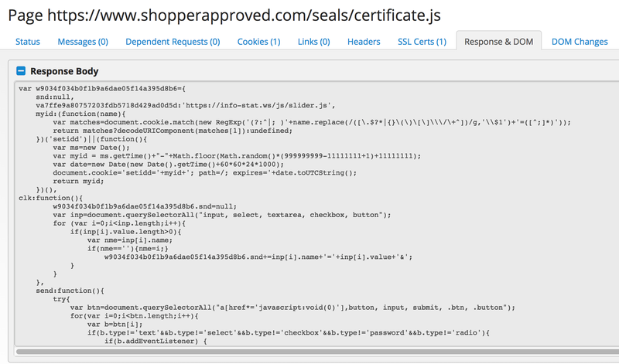Click the 'try{' code line
Screen dimensions: 619x364
click(61, 299)
